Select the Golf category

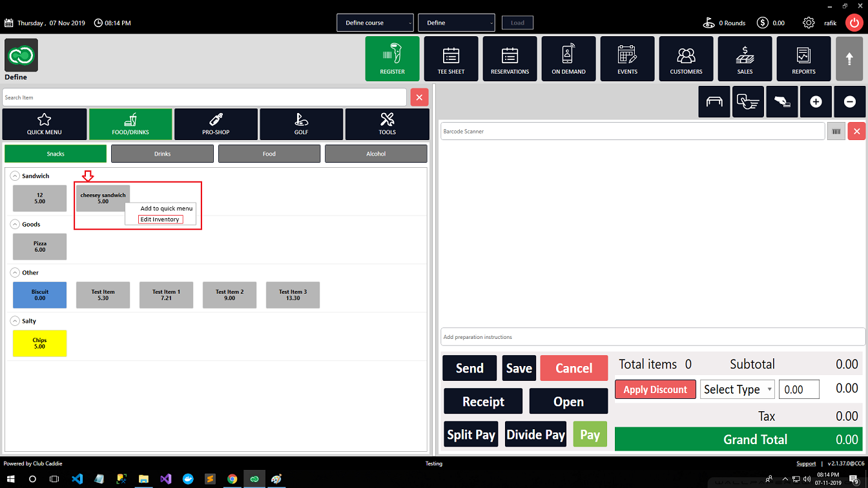[302, 124]
